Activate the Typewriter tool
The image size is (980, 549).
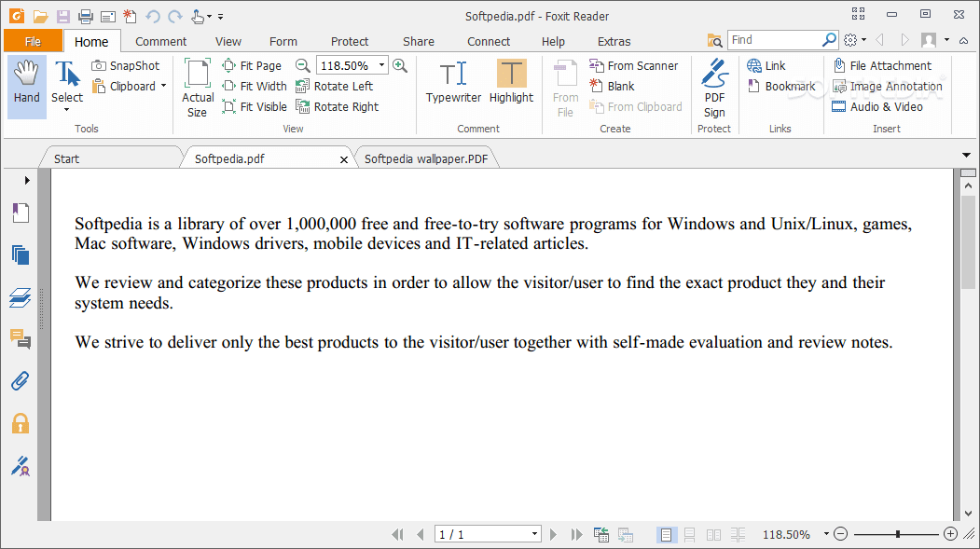pos(453,82)
